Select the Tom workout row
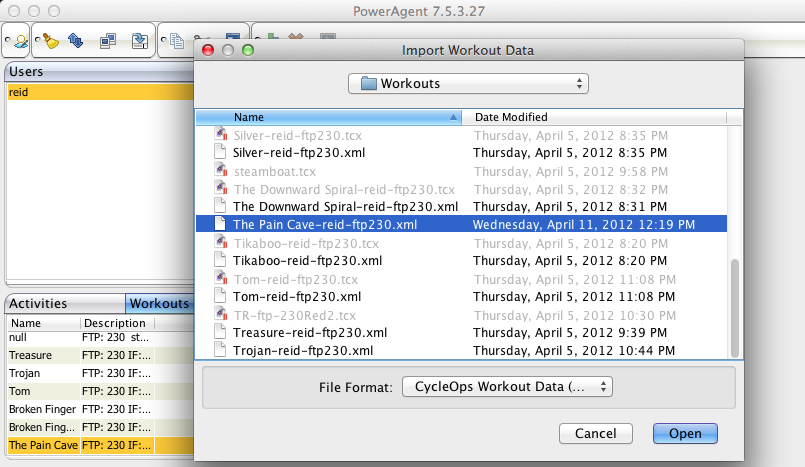Image resolution: width=805 pixels, height=467 pixels. [100, 391]
